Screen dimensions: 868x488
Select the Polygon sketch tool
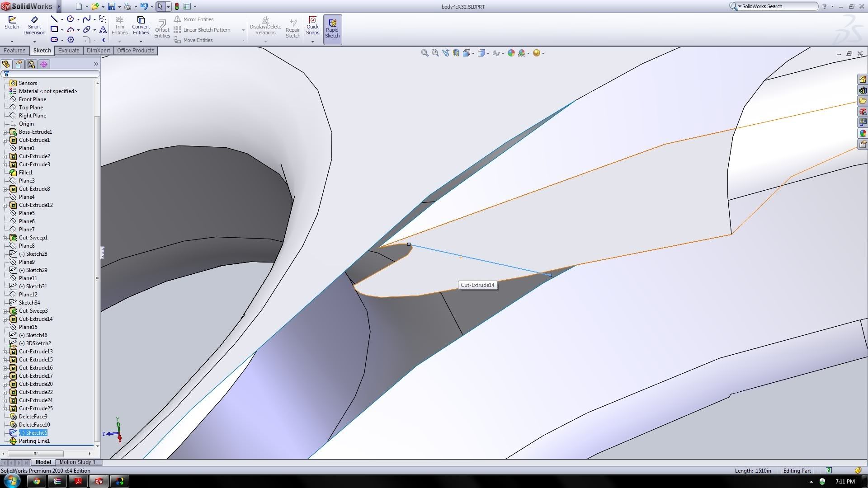click(x=71, y=40)
